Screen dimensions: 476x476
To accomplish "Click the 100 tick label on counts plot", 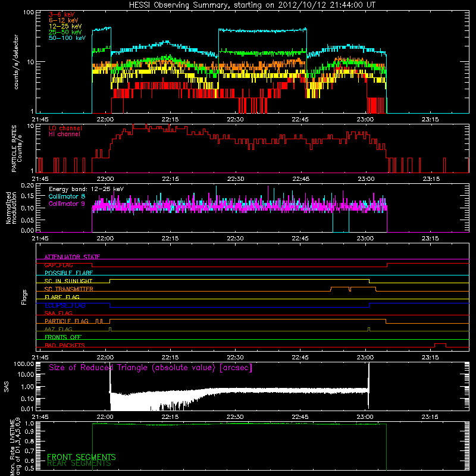I will [29, 12].
